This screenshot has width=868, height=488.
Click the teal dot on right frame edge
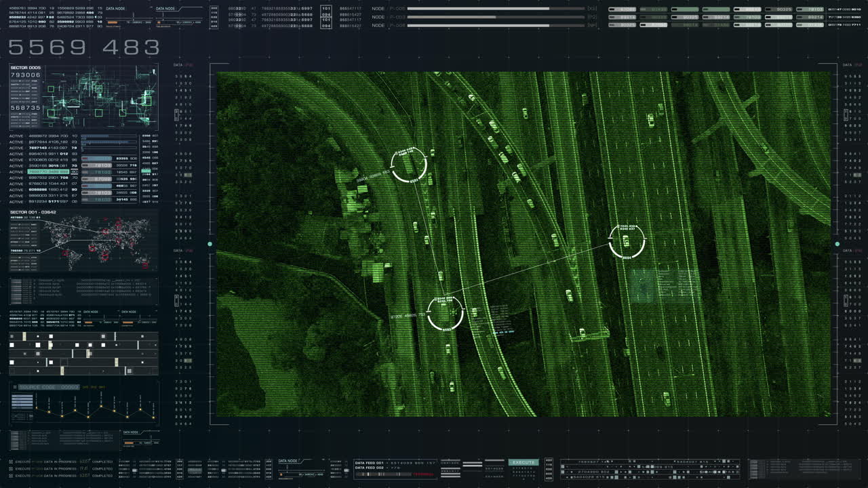(x=837, y=244)
